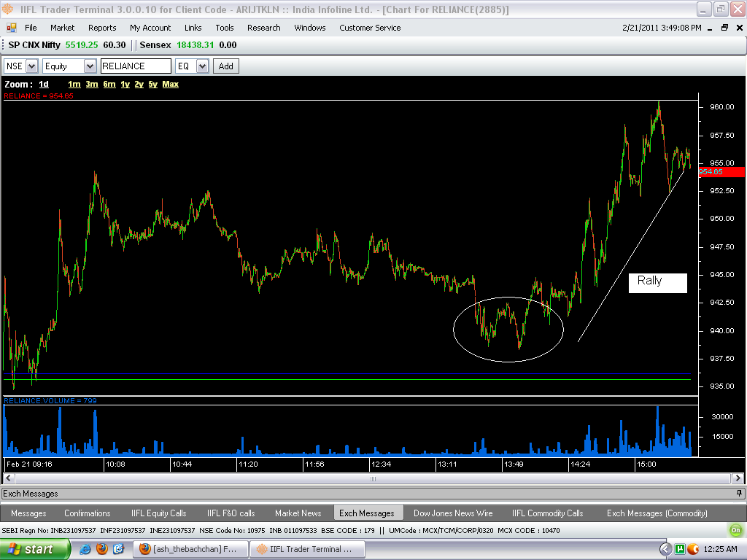Image resolution: width=747 pixels, height=560 pixels.
Task: Switch to Exch Messages (Commodity) tab
Action: click(657, 513)
